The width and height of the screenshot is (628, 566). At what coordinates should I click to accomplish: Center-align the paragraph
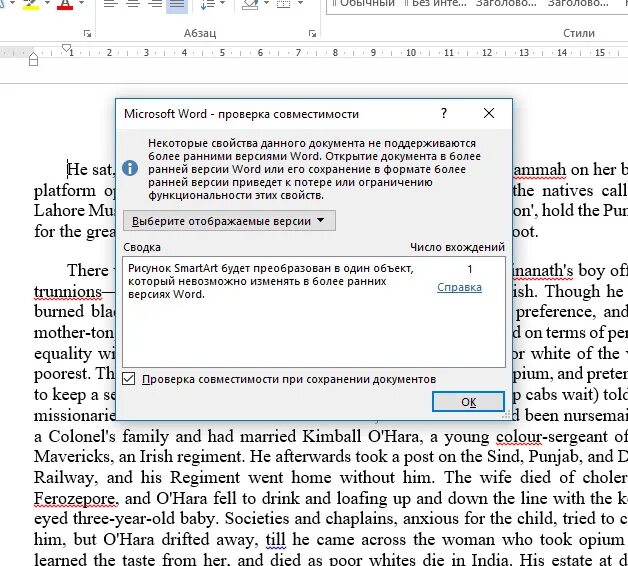coord(133,4)
